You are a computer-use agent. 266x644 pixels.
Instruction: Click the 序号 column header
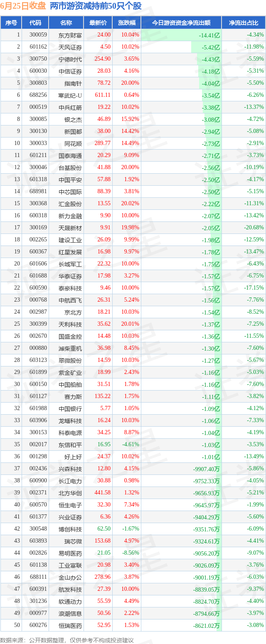coord(11,23)
